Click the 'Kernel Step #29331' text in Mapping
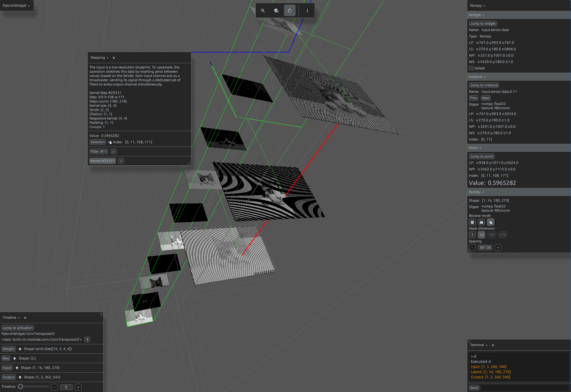This screenshot has height=392, width=571. [x=105, y=93]
